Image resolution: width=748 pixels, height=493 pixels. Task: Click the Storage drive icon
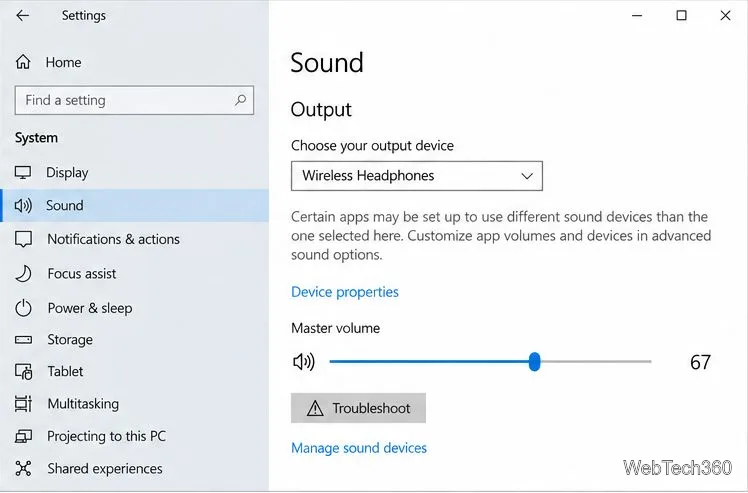23,340
